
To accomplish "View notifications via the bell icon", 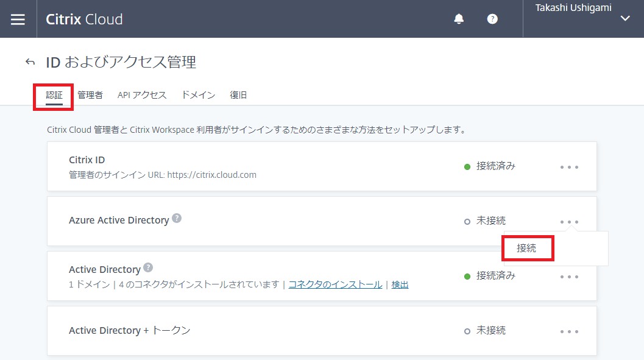I will coord(459,18).
